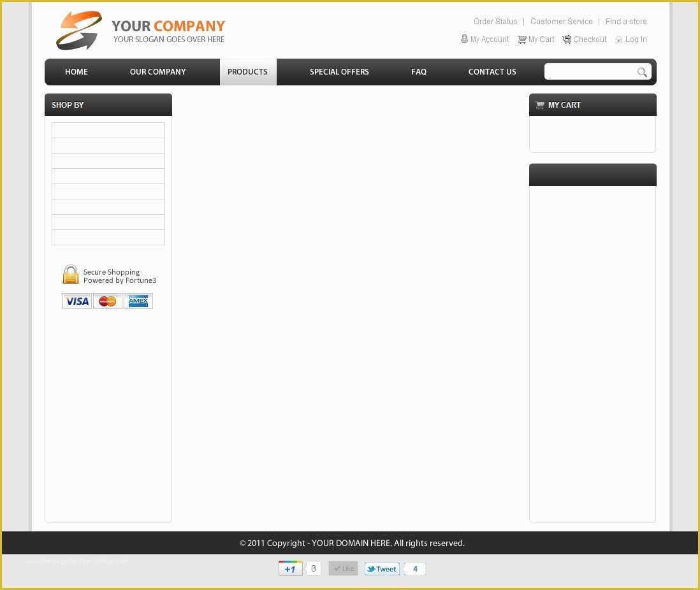This screenshot has height=590, width=700.
Task: Open the Customer Service link
Action: [x=561, y=22]
